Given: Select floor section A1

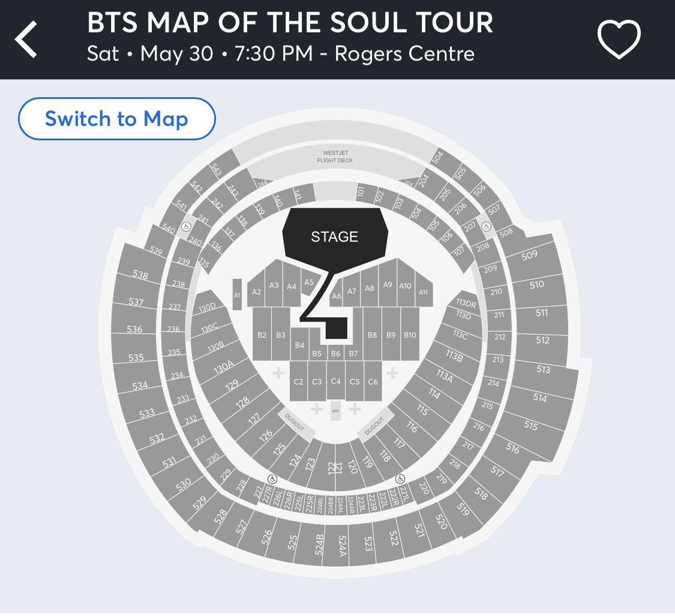Looking at the screenshot, I should [236, 295].
